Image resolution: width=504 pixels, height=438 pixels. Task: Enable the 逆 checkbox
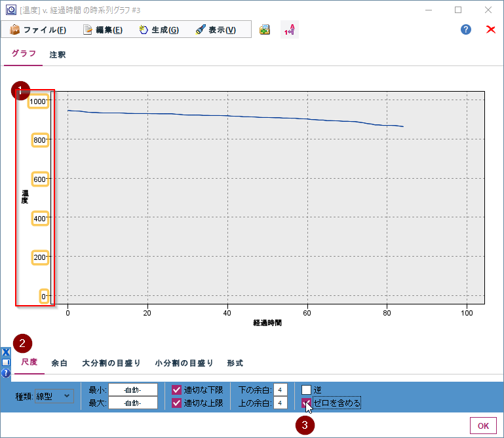point(306,390)
